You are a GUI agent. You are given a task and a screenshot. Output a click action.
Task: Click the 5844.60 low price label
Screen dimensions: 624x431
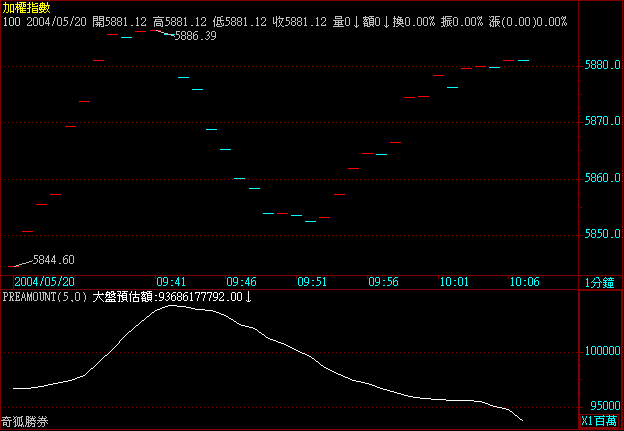[x=54, y=260]
